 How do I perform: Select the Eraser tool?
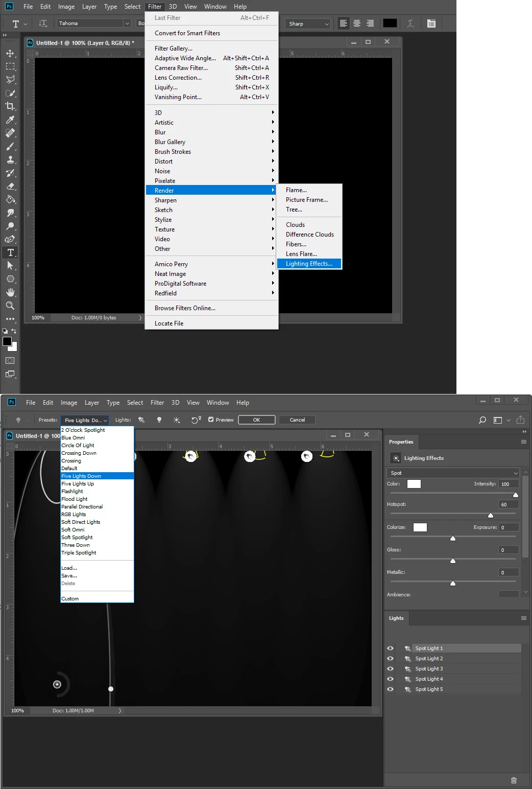[x=10, y=187]
